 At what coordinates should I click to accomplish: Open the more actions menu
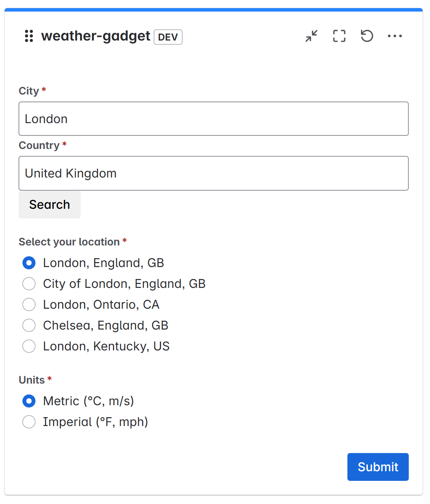pyautogui.click(x=395, y=36)
